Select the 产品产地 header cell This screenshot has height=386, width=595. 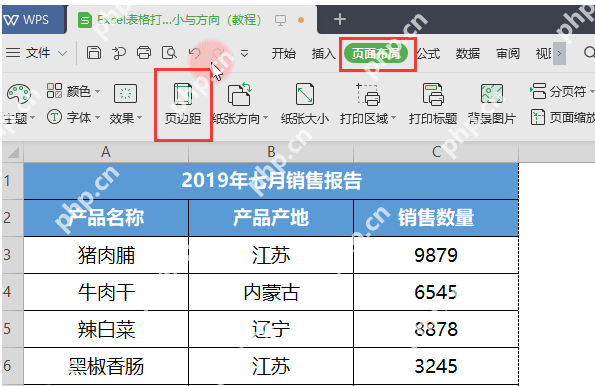point(271,218)
